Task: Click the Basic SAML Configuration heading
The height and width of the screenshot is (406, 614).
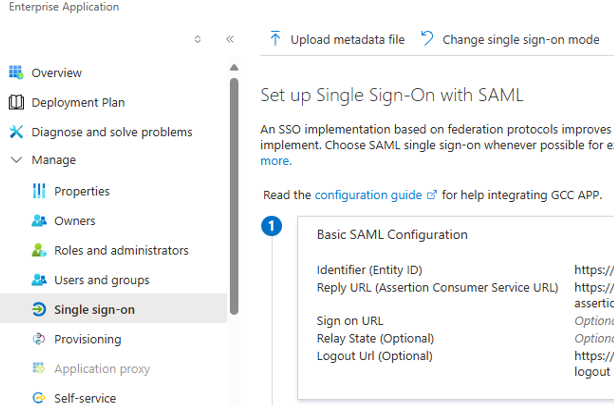Action: tap(392, 235)
